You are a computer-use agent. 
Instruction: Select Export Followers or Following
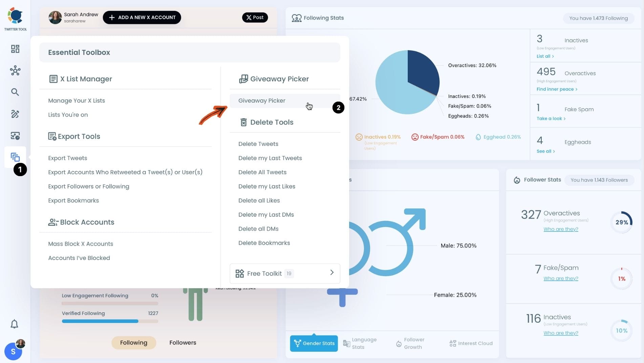click(x=89, y=187)
